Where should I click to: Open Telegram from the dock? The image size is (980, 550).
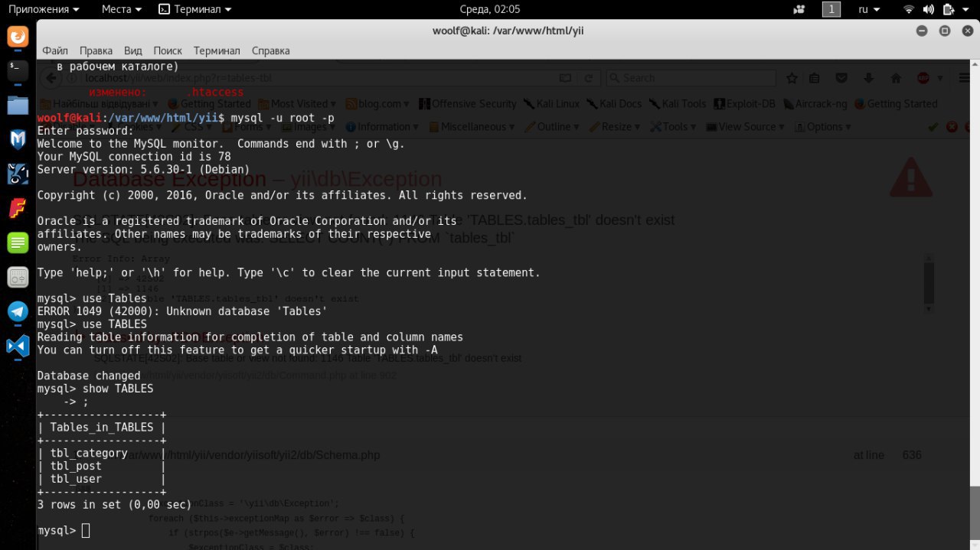(18, 311)
